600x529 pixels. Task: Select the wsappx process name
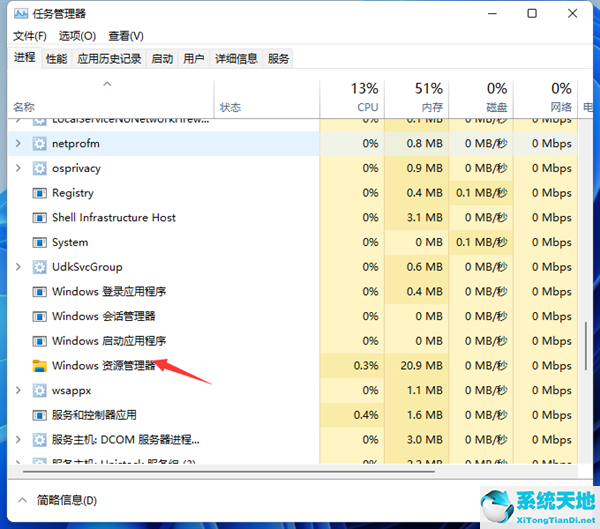pyautogui.click(x=72, y=391)
